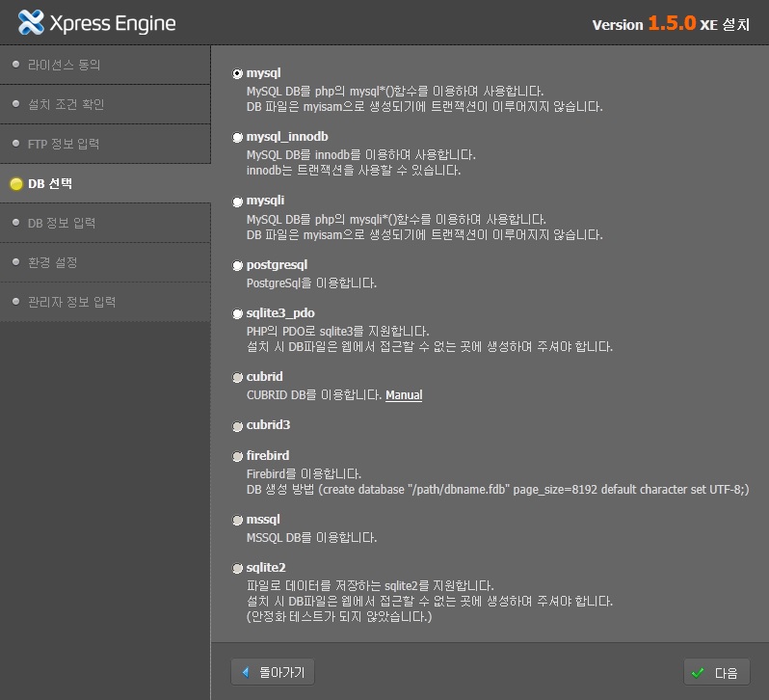Image resolution: width=769 pixels, height=700 pixels.
Task: Click the sqlite2 label text
Action: click(x=266, y=568)
